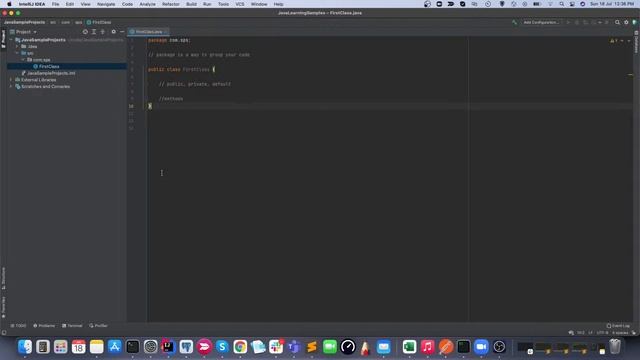640x360 pixels.
Task: Open the Favorites side tool window
Action: 3,307
